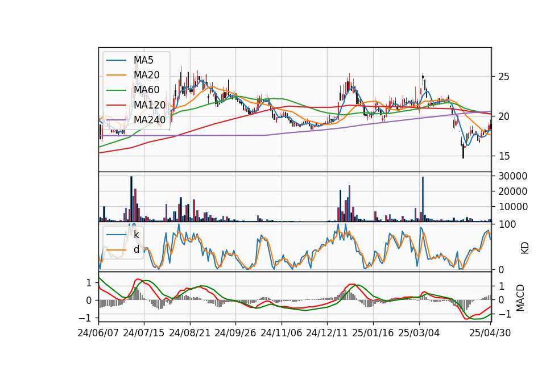Click the 24/09/26 date axis label
Screen dimensions: 546x392
235,333
